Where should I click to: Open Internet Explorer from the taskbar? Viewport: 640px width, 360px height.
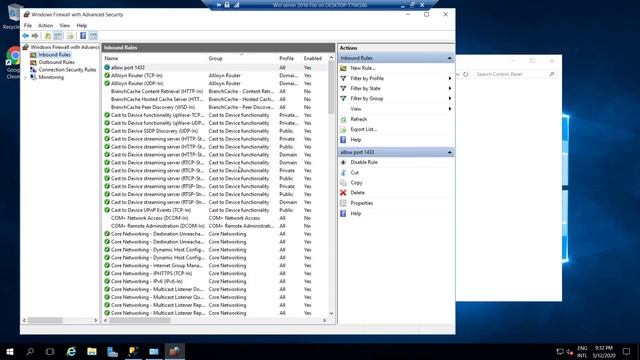71,351
